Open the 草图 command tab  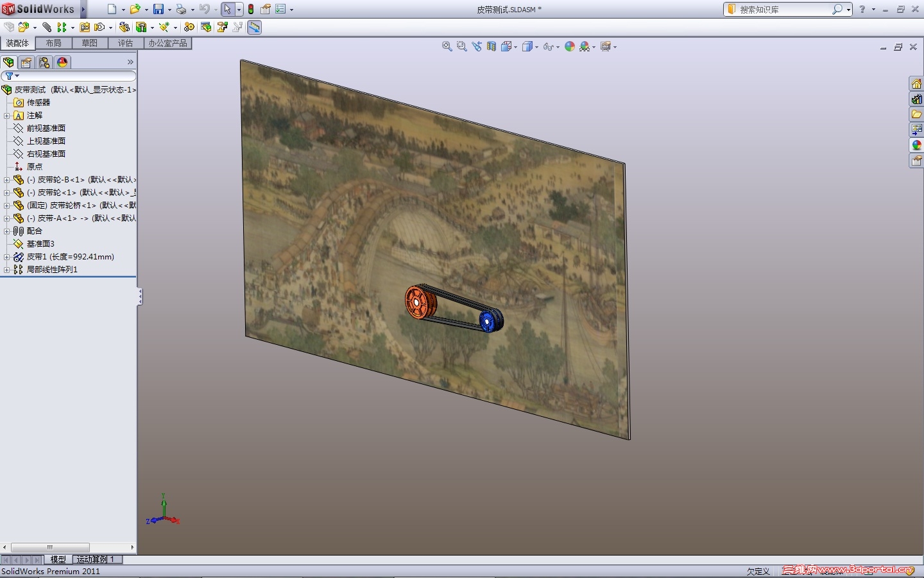[x=90, y=43]
